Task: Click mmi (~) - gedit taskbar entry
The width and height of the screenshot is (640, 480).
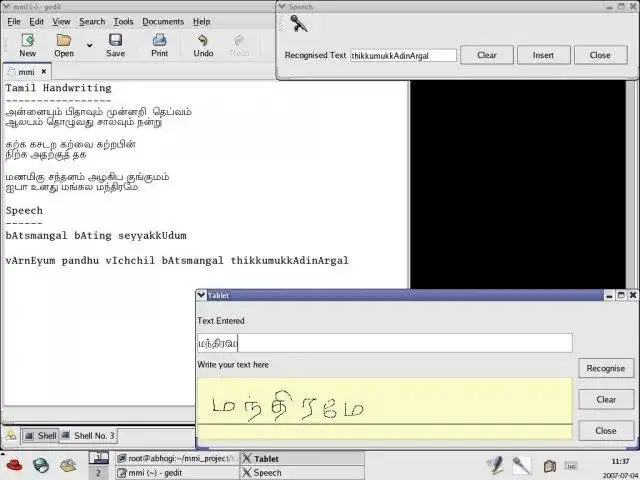Action: pyautogui.click(x=177, y=473)
